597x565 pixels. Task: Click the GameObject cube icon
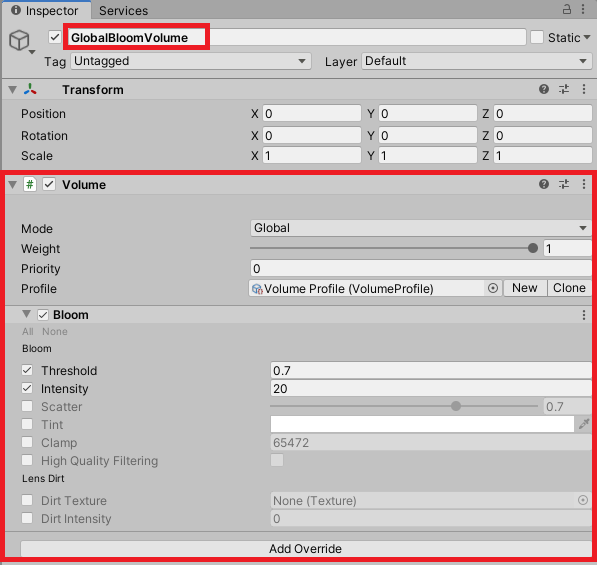[x=19, y=40]
